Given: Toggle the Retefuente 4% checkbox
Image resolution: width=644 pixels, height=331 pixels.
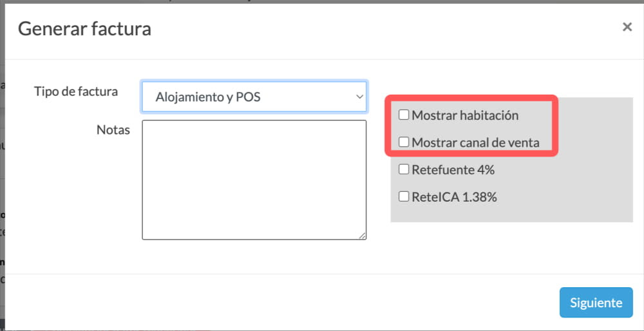Looking at the screenshot, I should tap(404, 169).
